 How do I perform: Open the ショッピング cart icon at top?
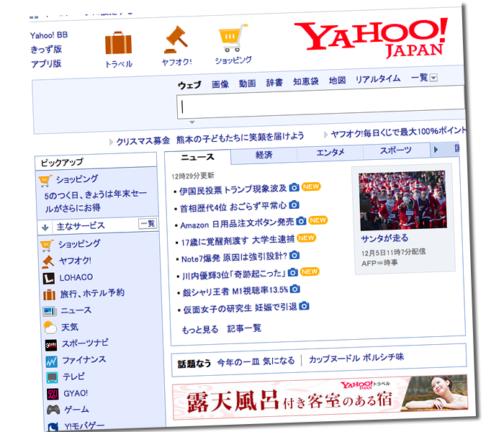(233, 38)
